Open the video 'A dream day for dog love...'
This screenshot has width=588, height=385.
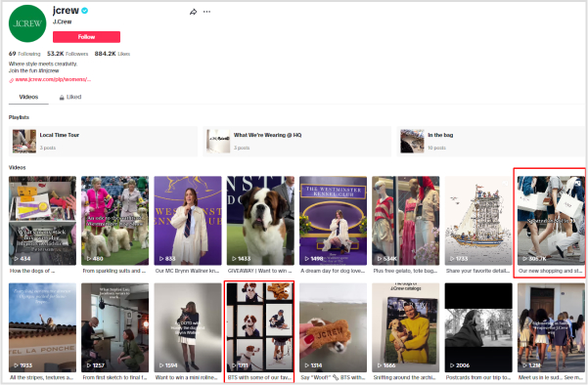333,221
